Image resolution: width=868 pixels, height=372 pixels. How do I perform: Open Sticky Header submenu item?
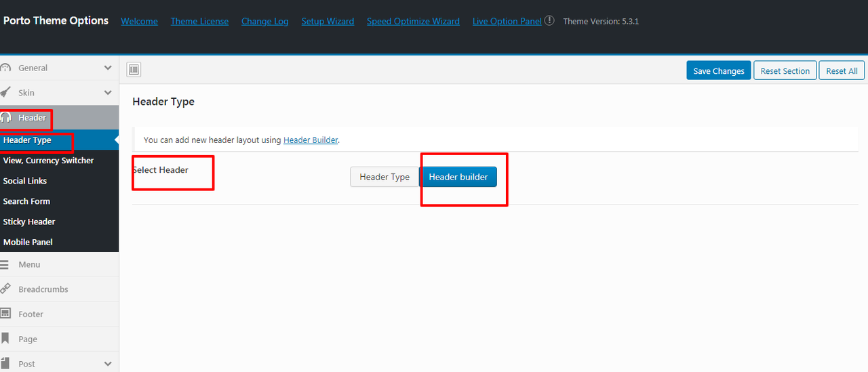(x=59, y=222)
